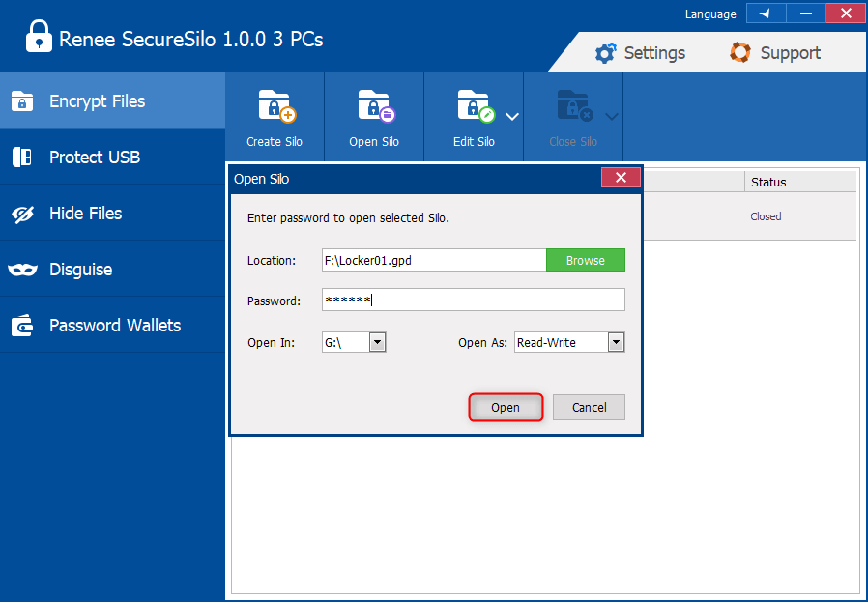Click the Encrypt Files folder-lock icon
Screen dimensions: 868x602
point(22,101)
